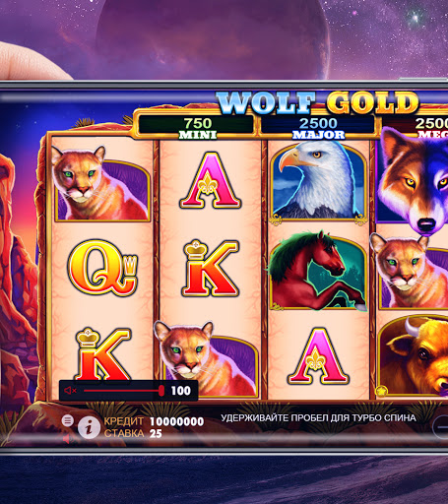The image size is (448, 504).
Task: Click the MEGA jackpot display
Action: coord(416,128)
